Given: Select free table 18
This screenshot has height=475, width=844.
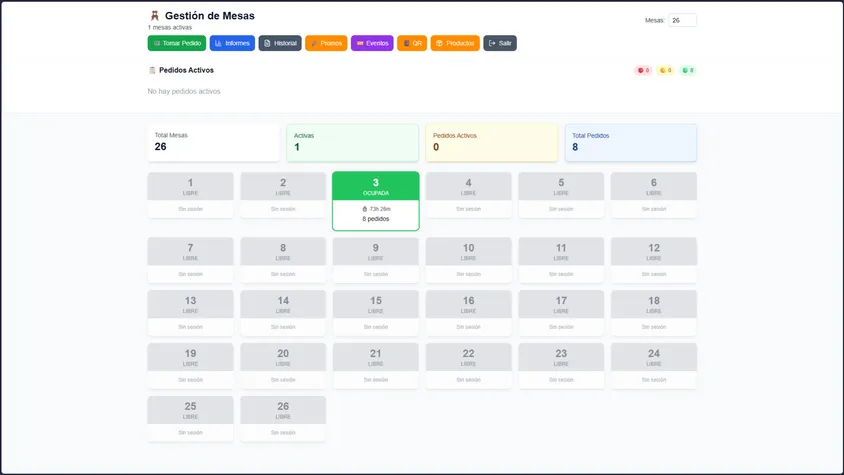Looking at the screenshot, I should tap(653, 313).
